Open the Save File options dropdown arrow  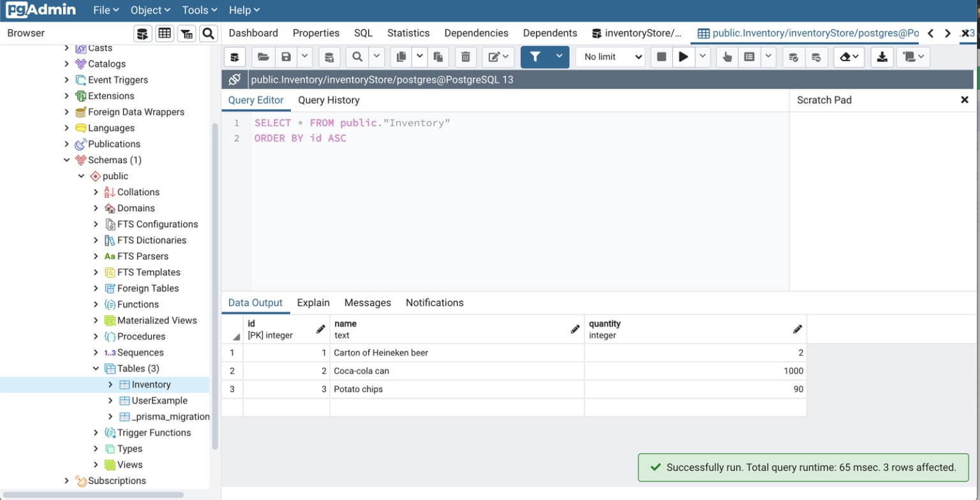click(x=304, y=57)
